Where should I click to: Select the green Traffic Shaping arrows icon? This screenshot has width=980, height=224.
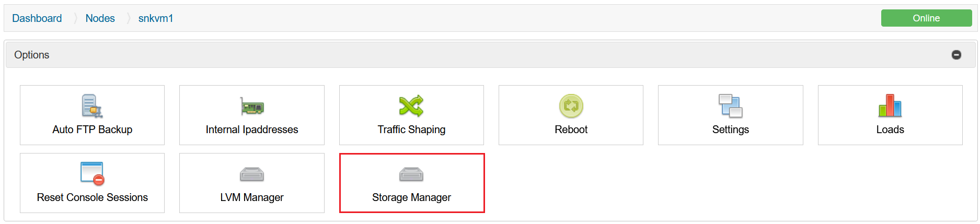411,106
